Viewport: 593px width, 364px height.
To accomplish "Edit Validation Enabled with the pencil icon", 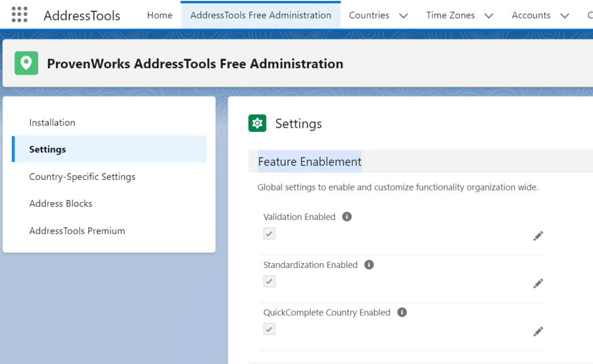I will point(538,236).
